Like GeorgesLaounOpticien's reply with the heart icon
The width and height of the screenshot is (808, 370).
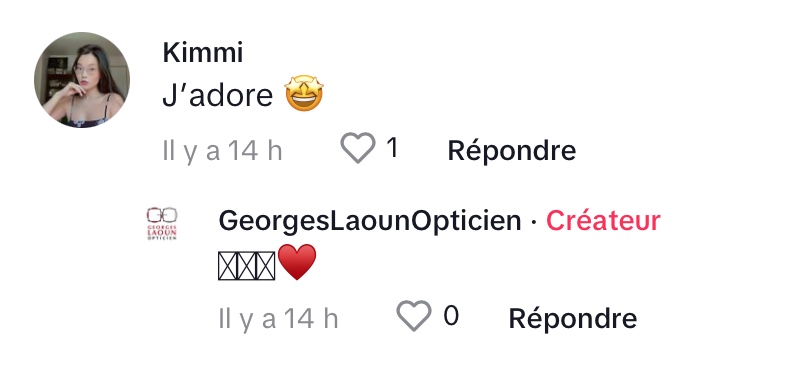[x=414, y=315]
